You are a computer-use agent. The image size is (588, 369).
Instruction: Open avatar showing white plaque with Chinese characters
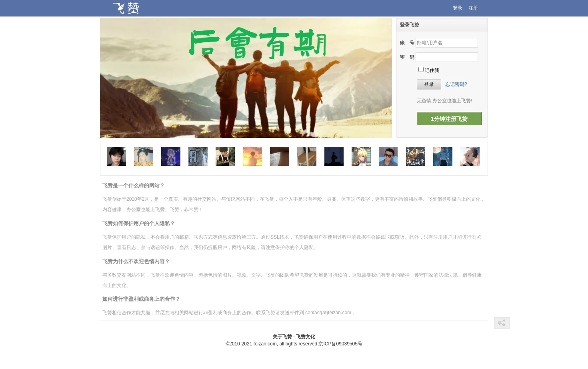[x=198, y=156]
